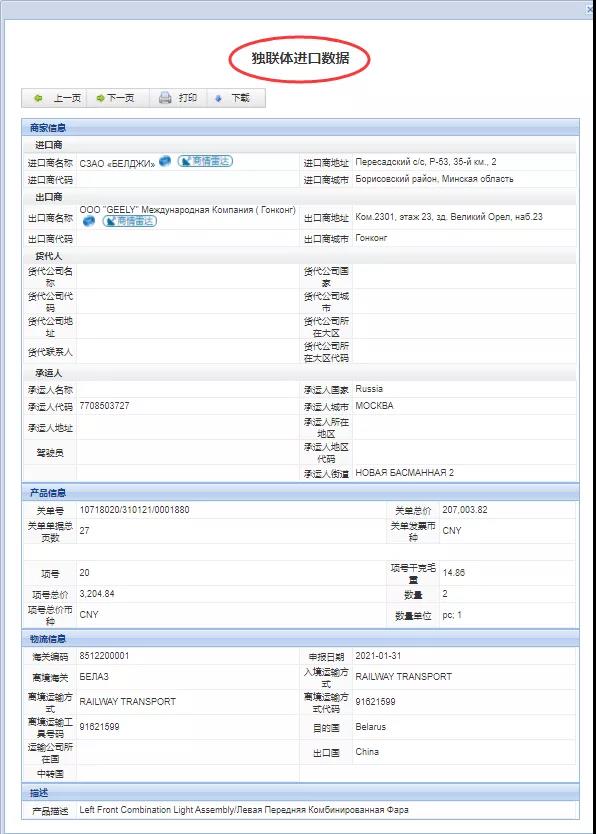Image resolution: width=596 pixels, height=834 pixels.
Task: Click the Print (打印) button
Action: [178, 98]
